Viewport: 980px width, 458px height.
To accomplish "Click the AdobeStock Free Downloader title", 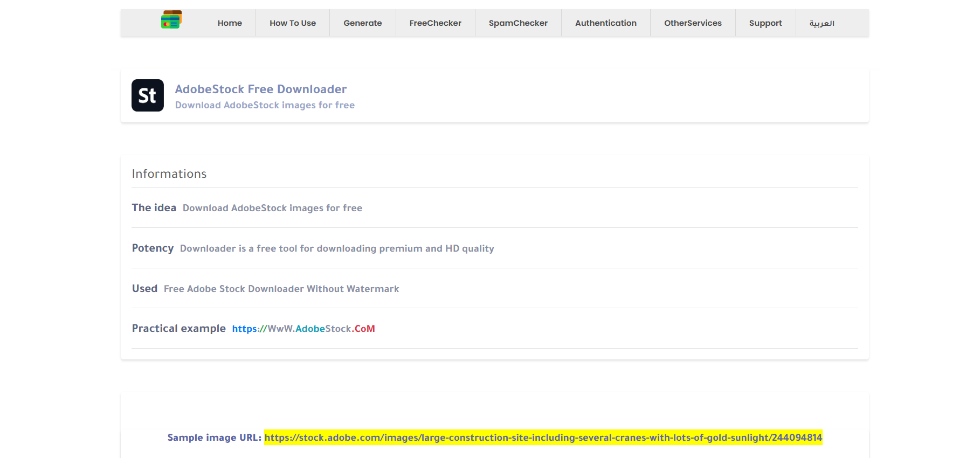I will point(261,89).
